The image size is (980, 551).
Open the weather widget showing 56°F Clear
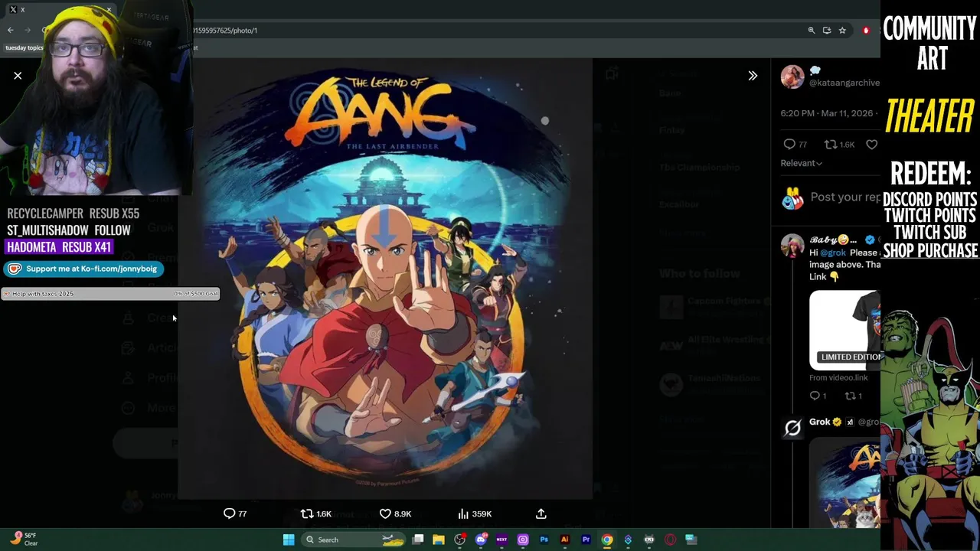coord(24,539)
